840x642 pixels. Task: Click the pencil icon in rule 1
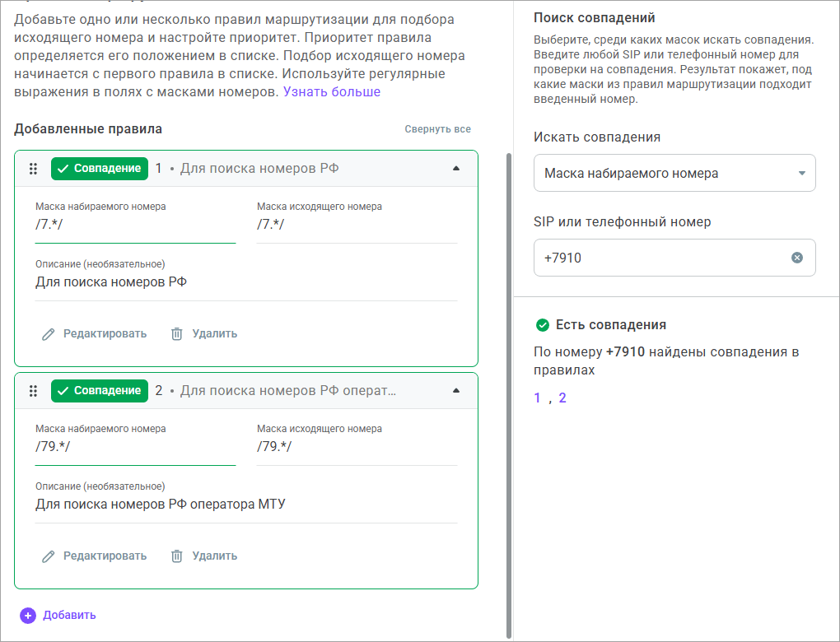pos(49,334)
